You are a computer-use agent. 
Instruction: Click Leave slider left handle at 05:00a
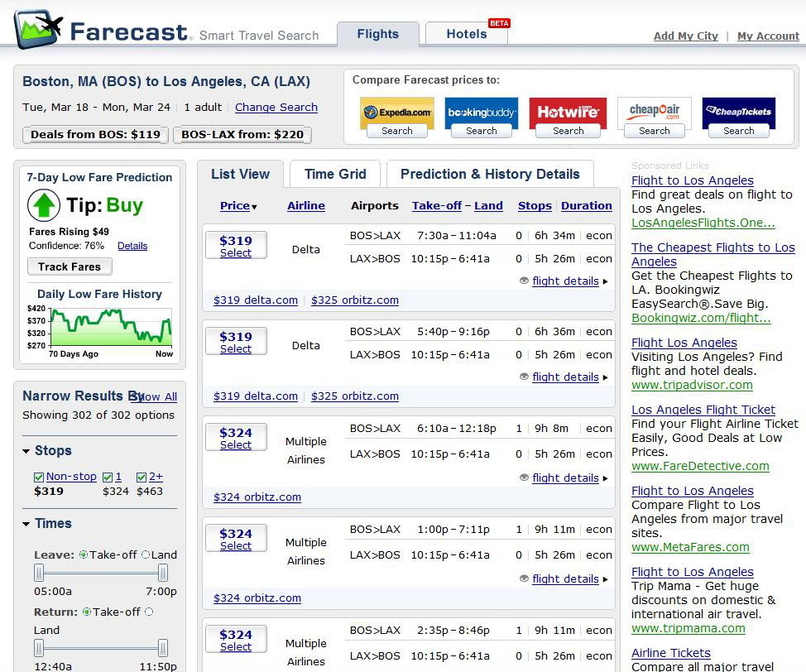pyautogui.click(x=39, y=572)
